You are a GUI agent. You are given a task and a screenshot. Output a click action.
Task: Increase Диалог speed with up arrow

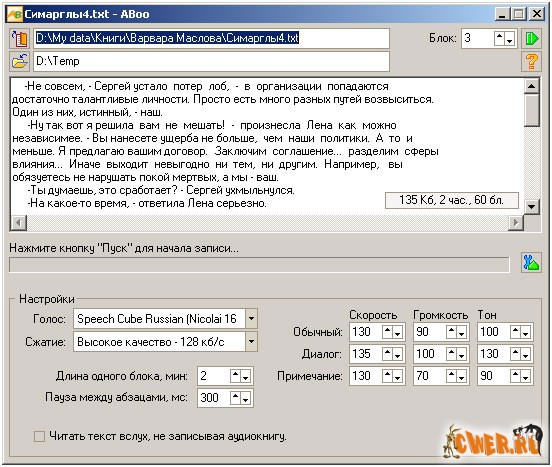388,354
